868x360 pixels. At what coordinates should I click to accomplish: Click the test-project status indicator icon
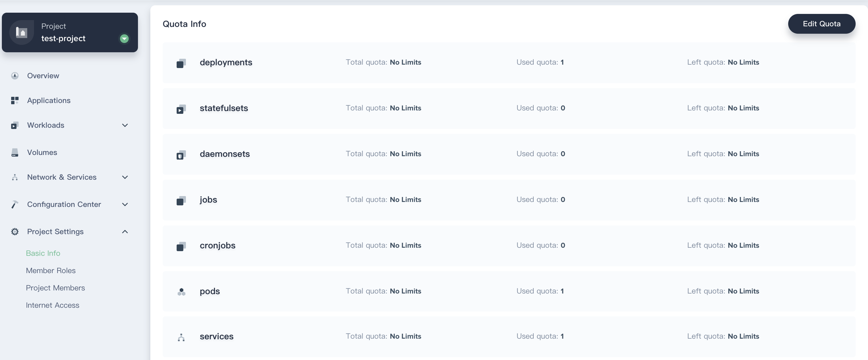124,38
